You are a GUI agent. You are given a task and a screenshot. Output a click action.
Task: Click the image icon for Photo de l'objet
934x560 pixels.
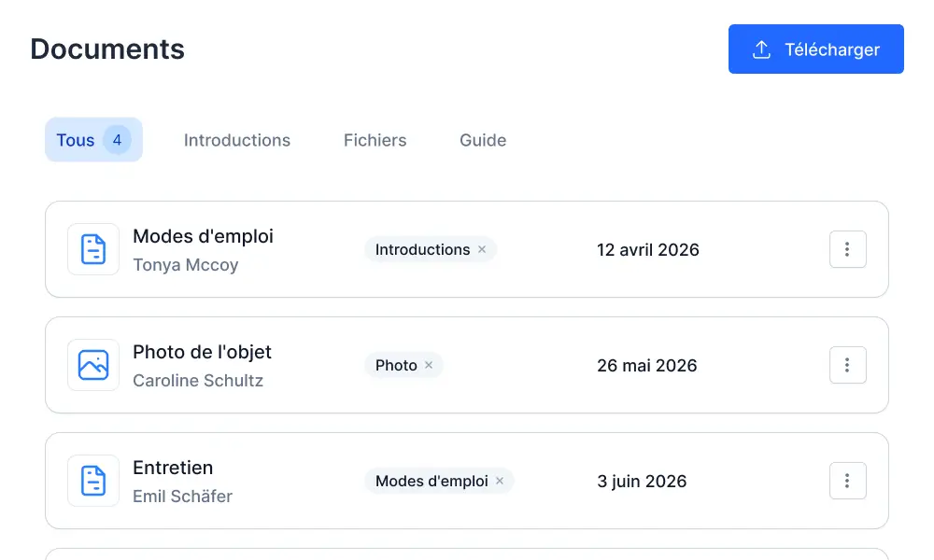click(x=93, y=365)
